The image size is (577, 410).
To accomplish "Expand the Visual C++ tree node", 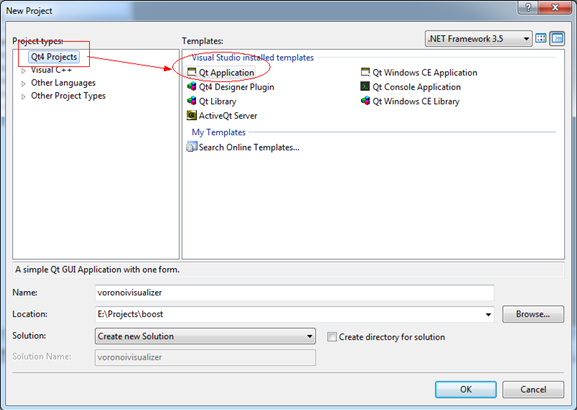I will [x=24, y=70].
